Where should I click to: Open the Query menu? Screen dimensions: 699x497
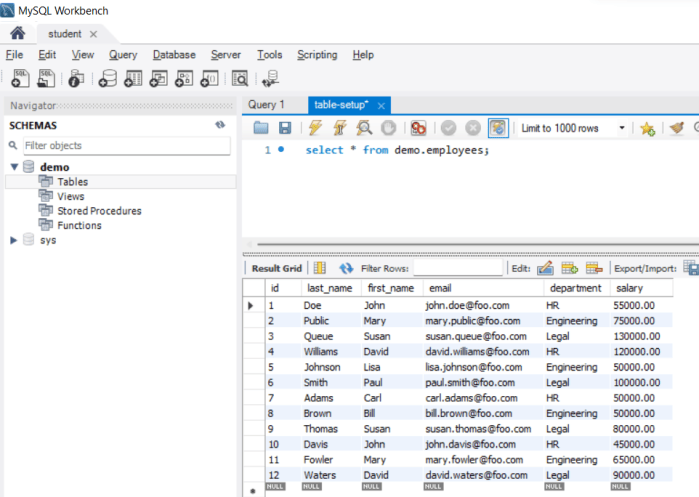click(123, 54)
